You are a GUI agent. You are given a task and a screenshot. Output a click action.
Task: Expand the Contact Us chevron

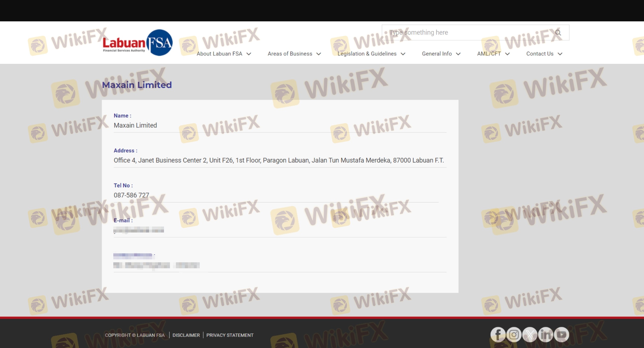pyautogui.click(x=560, y=54)
